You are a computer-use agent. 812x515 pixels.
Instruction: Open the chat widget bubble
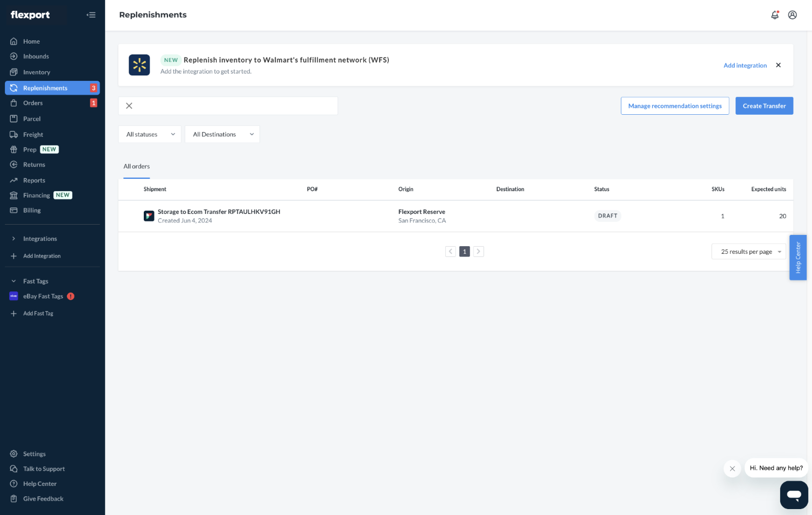794,495
